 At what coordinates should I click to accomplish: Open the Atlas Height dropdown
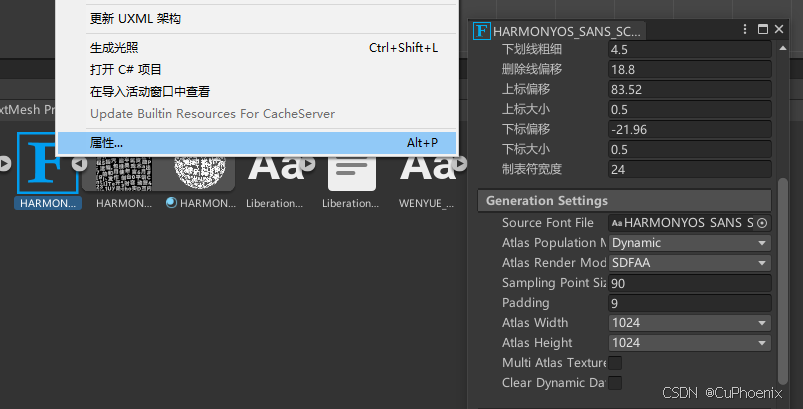(x=690, y=343)
